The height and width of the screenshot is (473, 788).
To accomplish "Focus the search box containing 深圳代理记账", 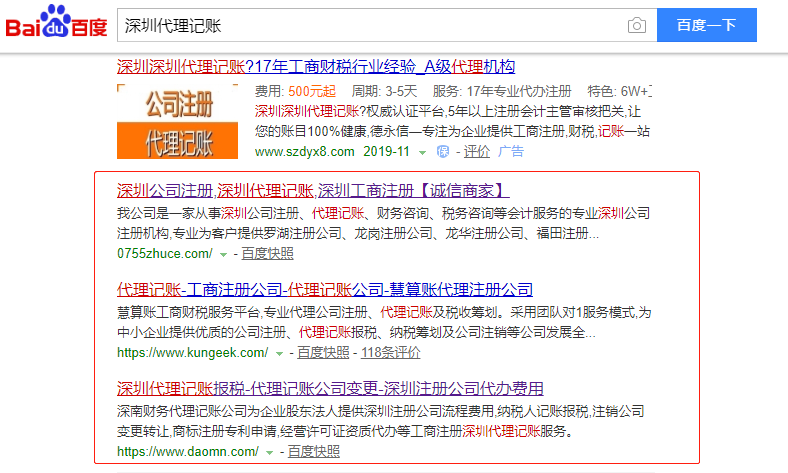I will [x=387, y=25].
